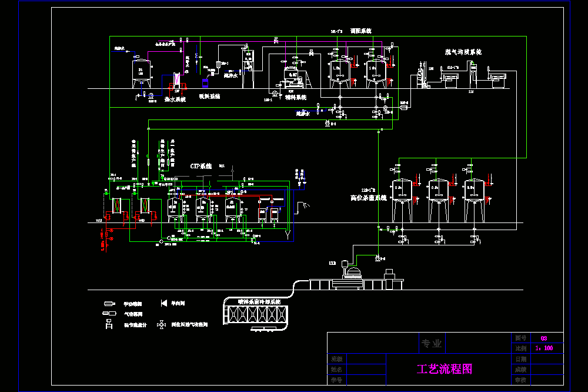Select the 日期 label cell

[521, 359]
